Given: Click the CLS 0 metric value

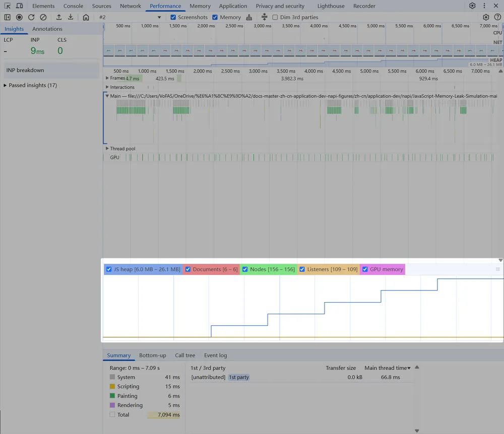Looking at the screenshot, I should (x=60, y=51).
